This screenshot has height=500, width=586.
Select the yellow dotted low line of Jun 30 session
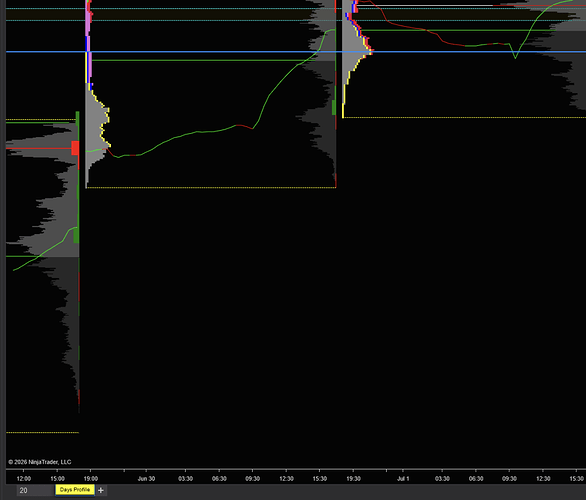click(211, 187)
